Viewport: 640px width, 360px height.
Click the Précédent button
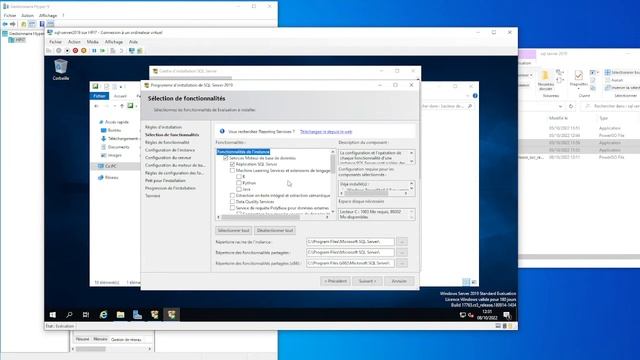pos(335,281)
